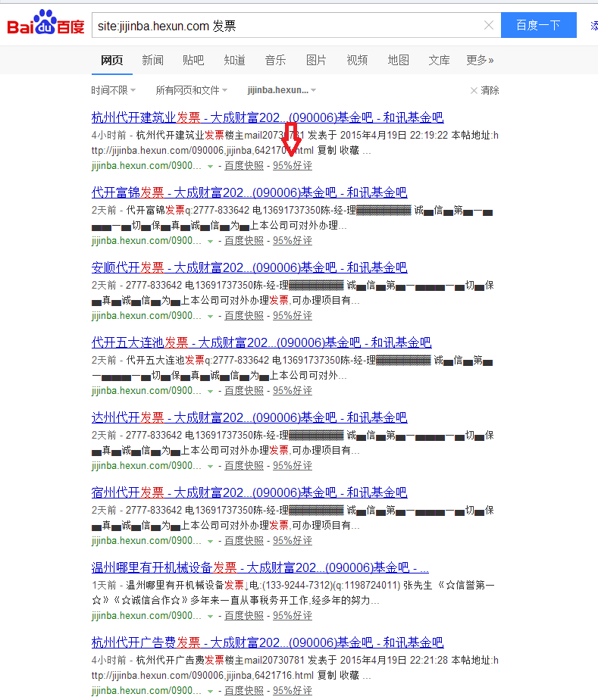Click 95%好评 under 安顺代开发票 result
Viewport: 598px width, 700px height.
(x=293, y=316)
